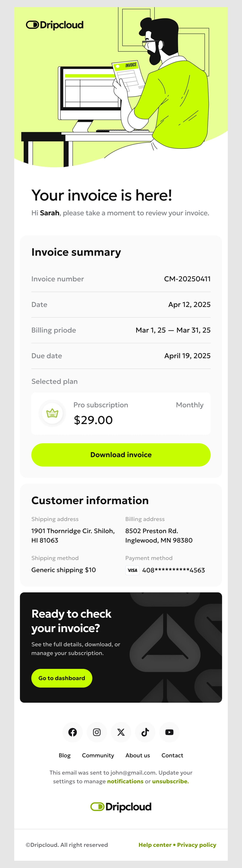Click the unsubscribe link
The width and height of the screenshot is (242, 868).
[x=170, y=781]
